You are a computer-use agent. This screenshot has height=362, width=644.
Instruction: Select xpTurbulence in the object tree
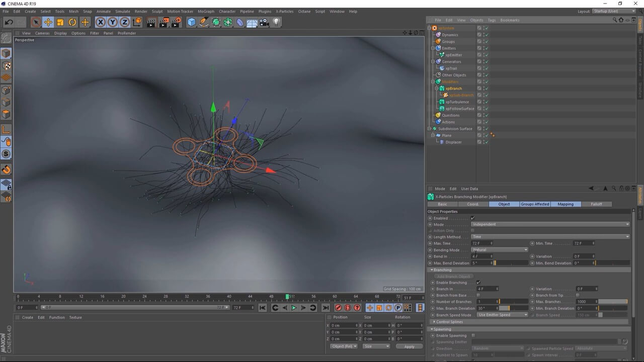[457, 102]
